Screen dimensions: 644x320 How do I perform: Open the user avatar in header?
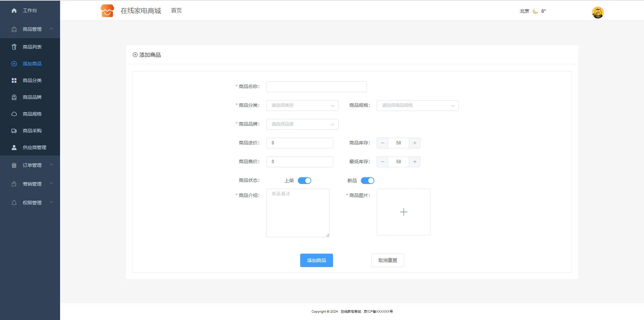tap(597, 13)
